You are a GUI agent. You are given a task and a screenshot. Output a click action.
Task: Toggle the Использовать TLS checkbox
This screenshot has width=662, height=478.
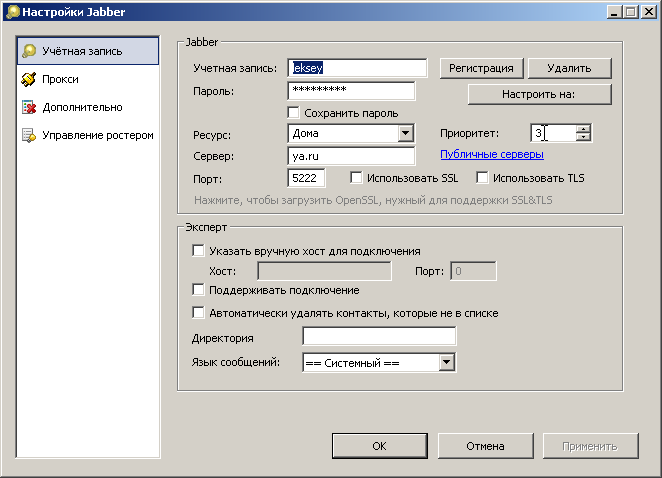482,178
